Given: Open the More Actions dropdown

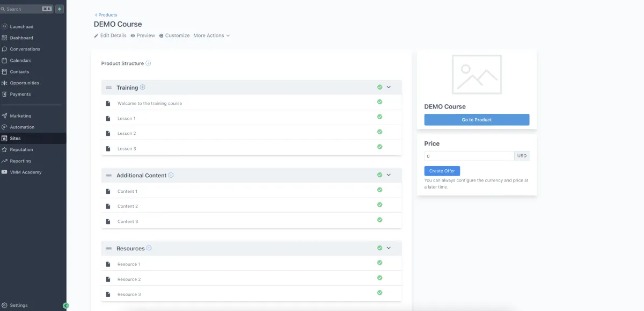Looking at the screenshot, I should (211, 35).
